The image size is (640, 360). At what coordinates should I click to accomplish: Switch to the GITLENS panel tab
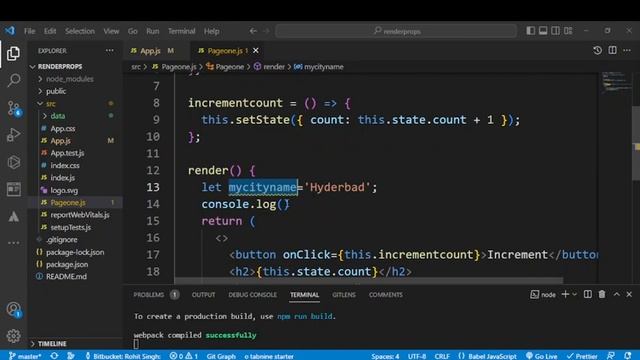click(x=344, y=295)
